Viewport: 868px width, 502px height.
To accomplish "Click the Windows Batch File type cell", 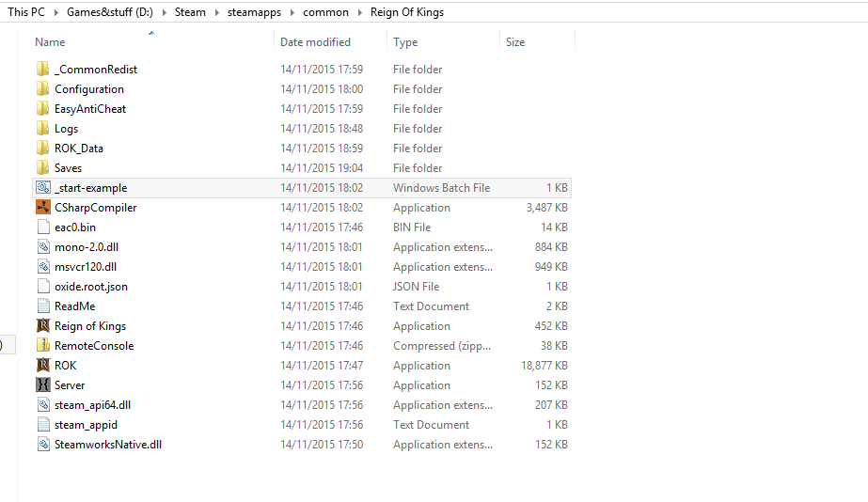I will tap(441, 188).
